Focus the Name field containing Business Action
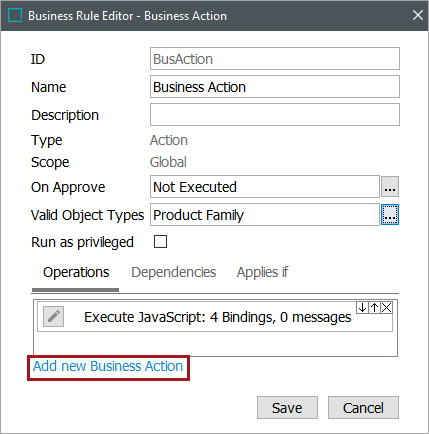The width and height of the screenshot is (429, 434). tap(275, 87)
